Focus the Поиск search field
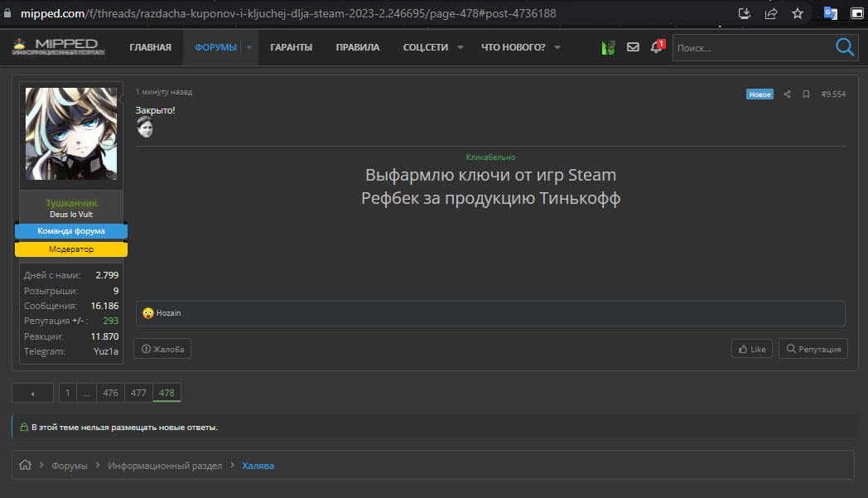 [x=753, y=48]
